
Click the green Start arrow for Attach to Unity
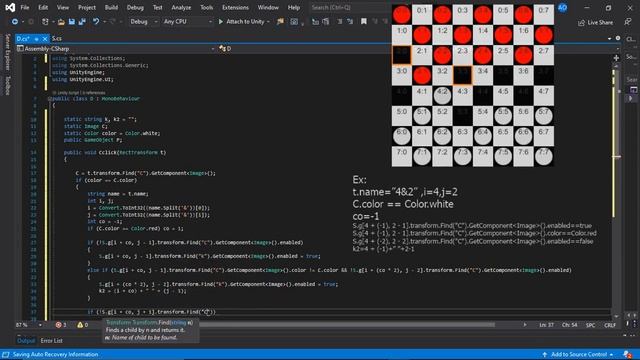pyautogui.click(x=221, y=22)
